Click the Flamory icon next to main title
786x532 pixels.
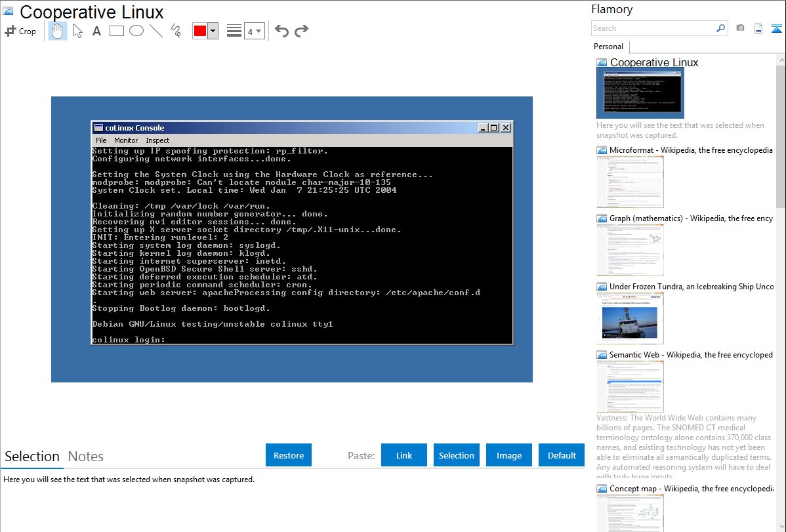pyautogui.click(x=8, y=11)
